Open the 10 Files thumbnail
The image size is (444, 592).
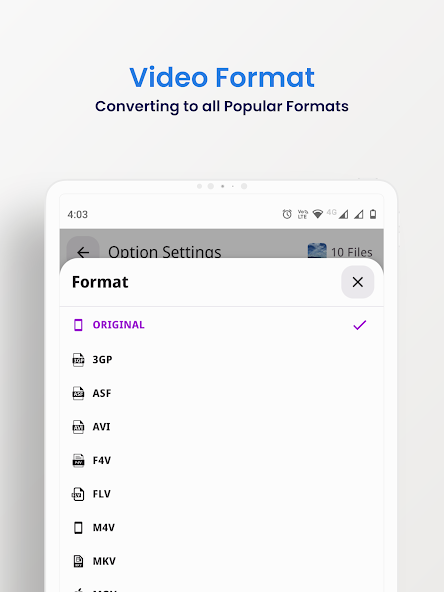pos(317,251)
